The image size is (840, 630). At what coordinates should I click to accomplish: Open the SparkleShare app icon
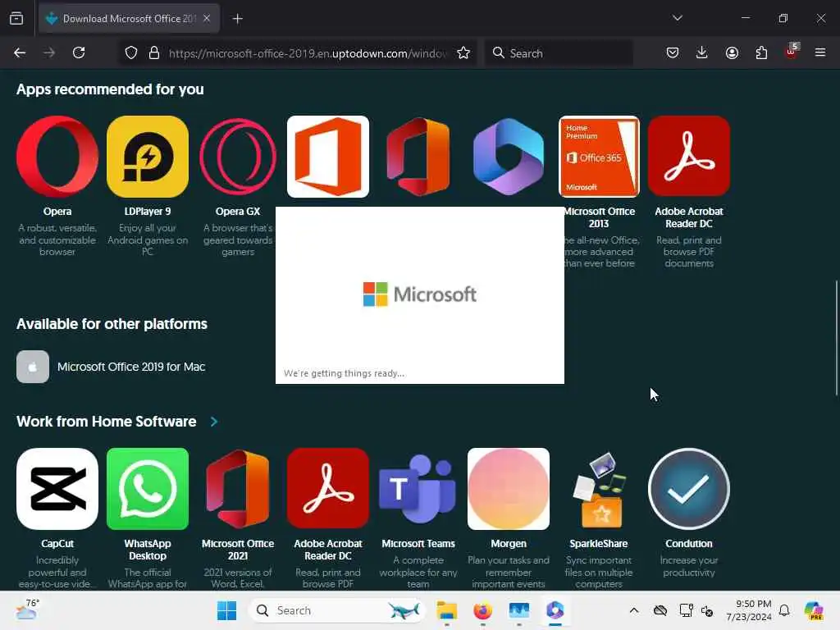click(599, 489)
